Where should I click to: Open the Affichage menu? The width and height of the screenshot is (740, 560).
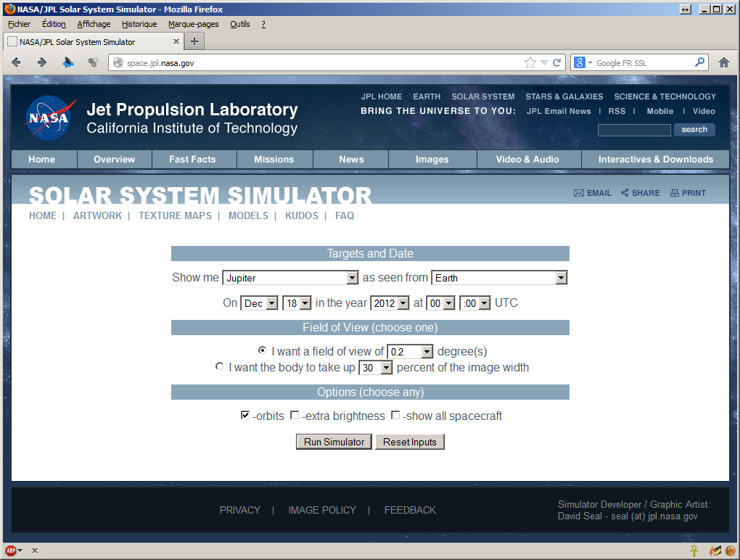click(x=94, y=24)
